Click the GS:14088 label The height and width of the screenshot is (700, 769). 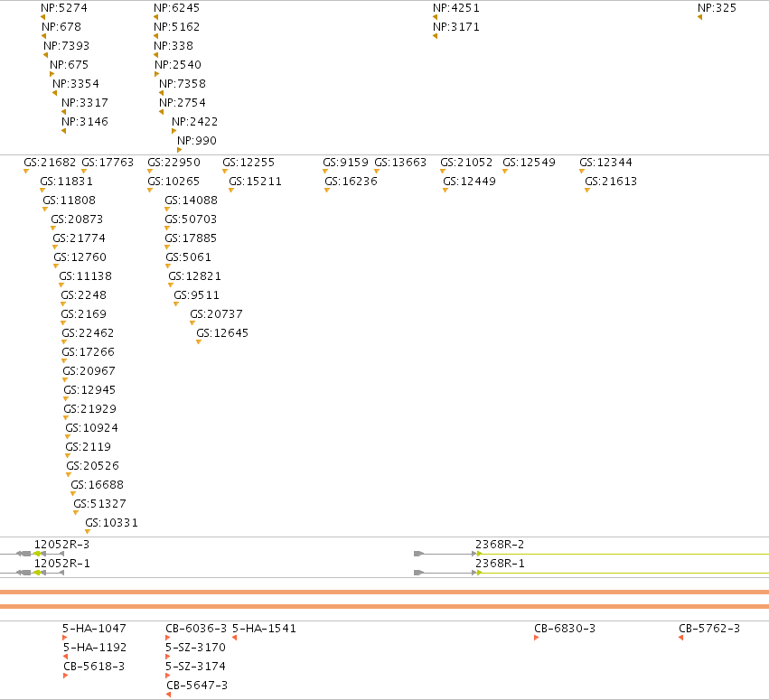(191, 200)
